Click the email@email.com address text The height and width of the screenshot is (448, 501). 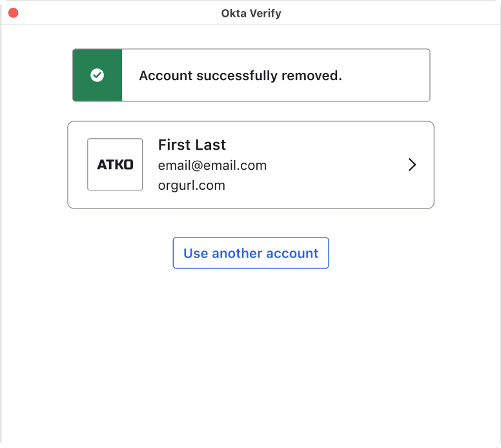pos(212,165)
